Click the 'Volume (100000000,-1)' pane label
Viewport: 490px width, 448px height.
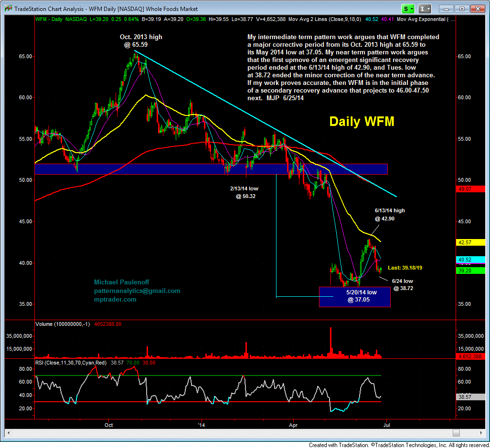[63, 324]
